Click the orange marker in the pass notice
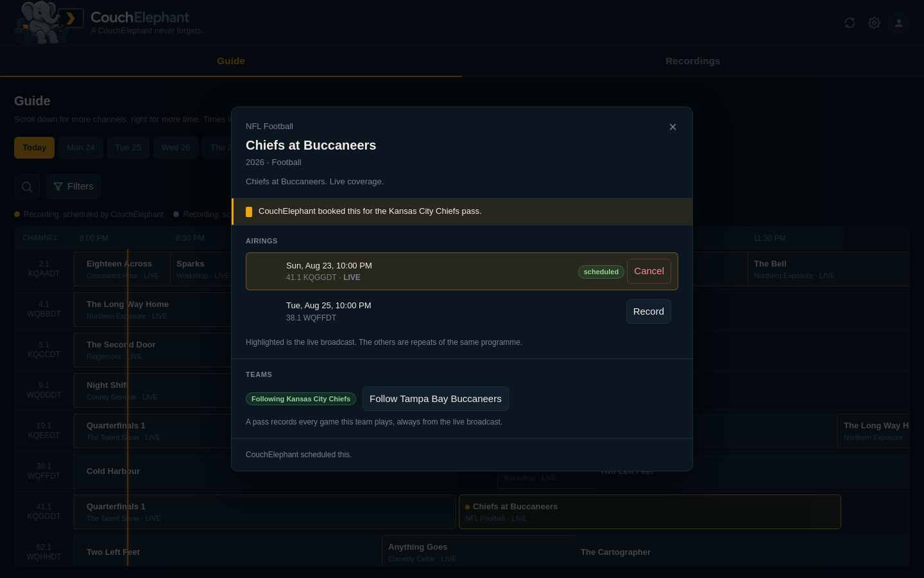This screenshot has width=924, height=578. click(249, 211)
